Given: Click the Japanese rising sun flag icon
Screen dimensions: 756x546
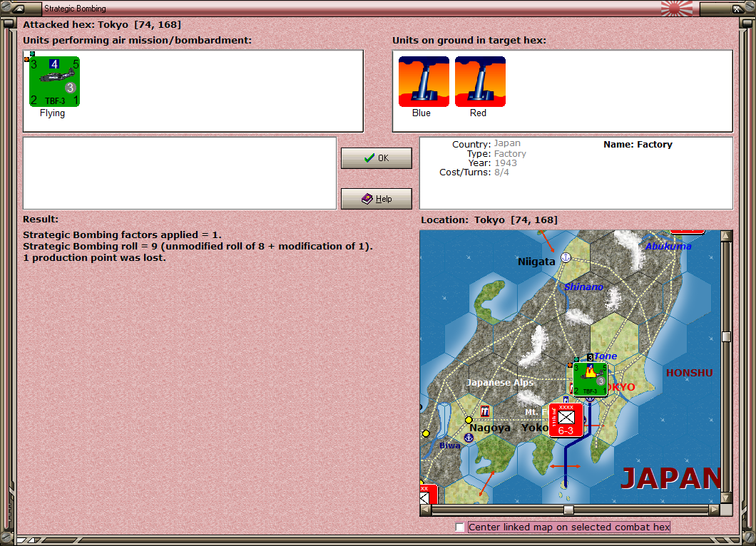Looking at the screenshot, I should pyautogui.click(x=676, y=8).
